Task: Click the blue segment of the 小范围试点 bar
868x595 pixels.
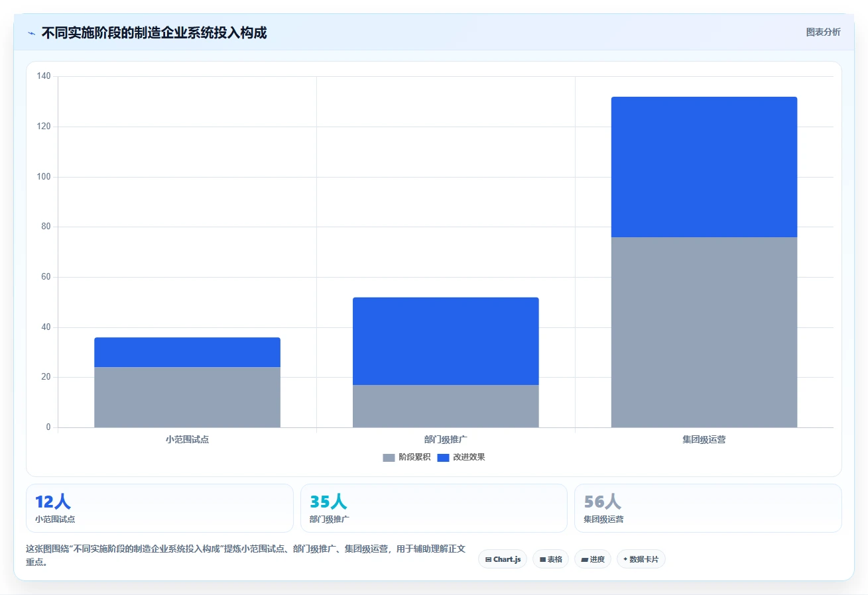Action: pos(187,352)
